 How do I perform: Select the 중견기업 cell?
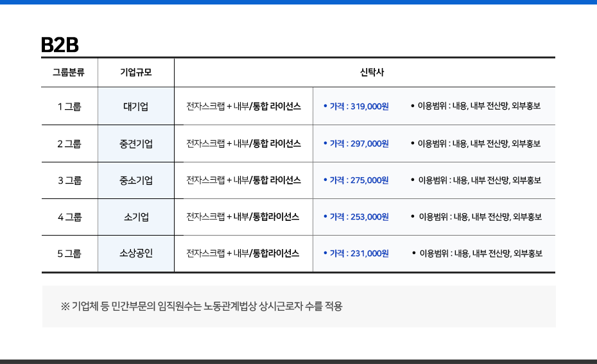(136, 143)
